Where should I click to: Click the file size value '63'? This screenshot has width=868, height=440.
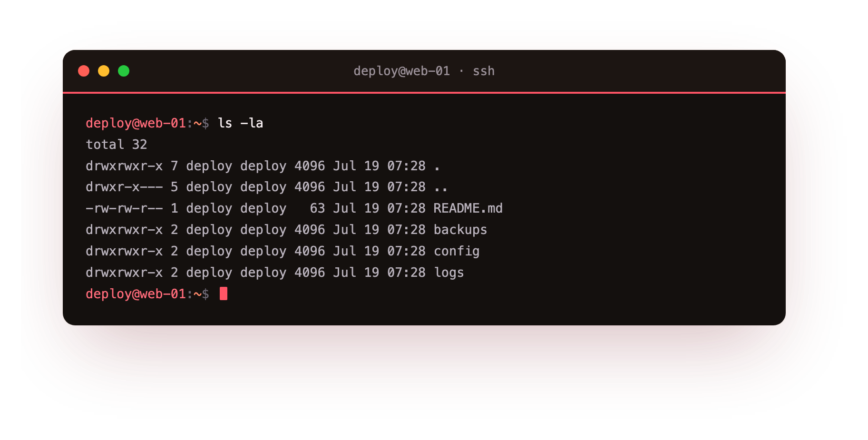(x=317, y=208)
